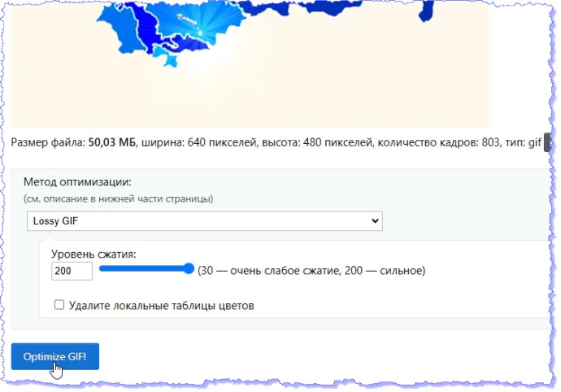Click the dark tab right of 'тип: gif'
The image size is (561, 392).
(548, 142)
